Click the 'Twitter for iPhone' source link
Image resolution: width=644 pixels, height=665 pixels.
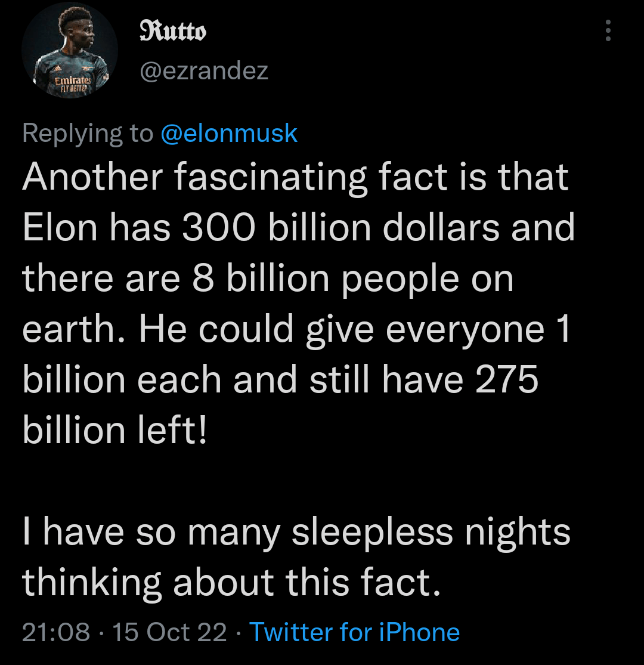tap(354, 632)
